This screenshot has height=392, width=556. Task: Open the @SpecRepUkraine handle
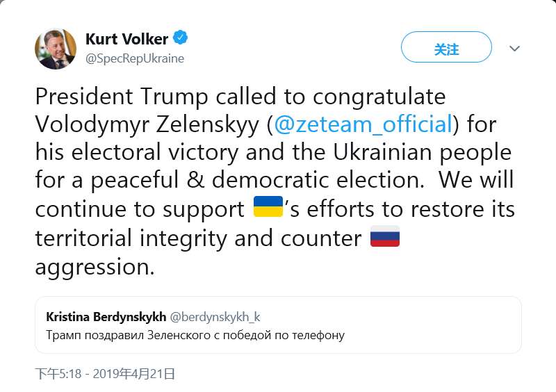(135, 59)
